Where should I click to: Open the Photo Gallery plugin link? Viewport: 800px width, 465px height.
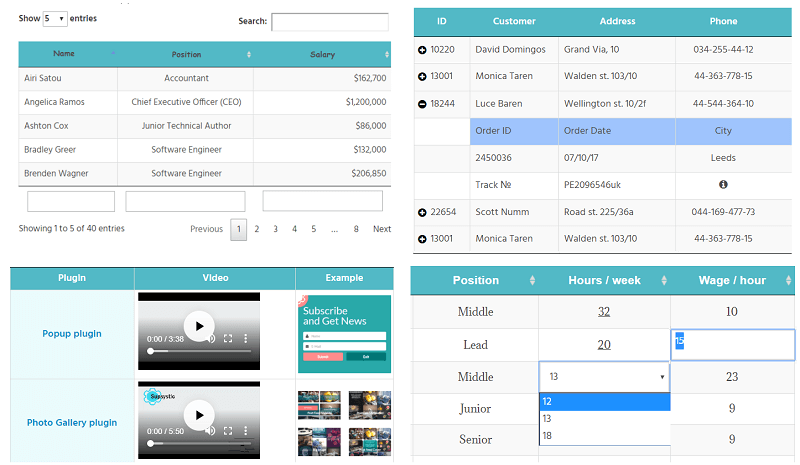click(x=72, y=423)
